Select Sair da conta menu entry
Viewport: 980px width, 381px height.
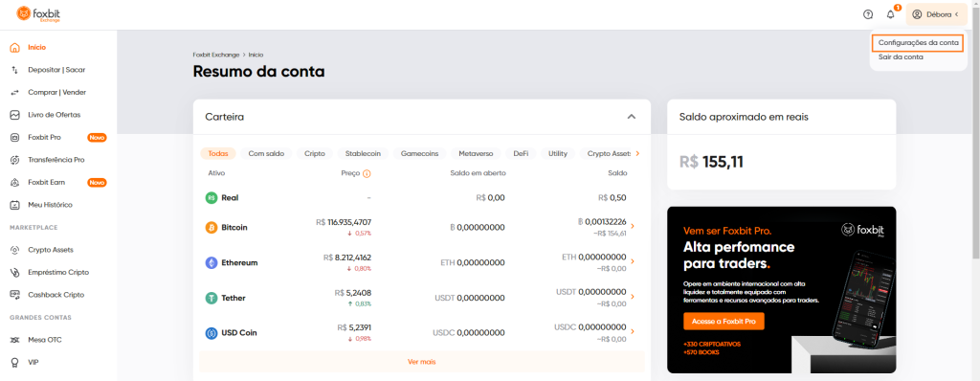[x=901, y=56]
